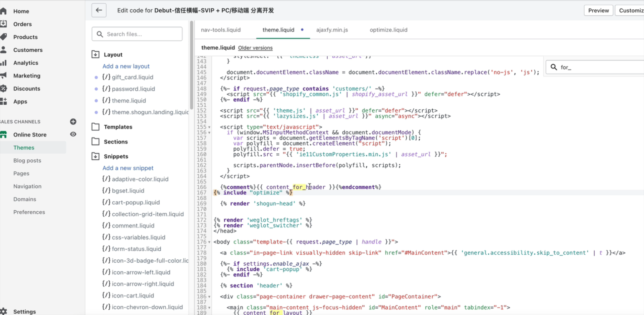Click the Orders sidebar icon

4,24
